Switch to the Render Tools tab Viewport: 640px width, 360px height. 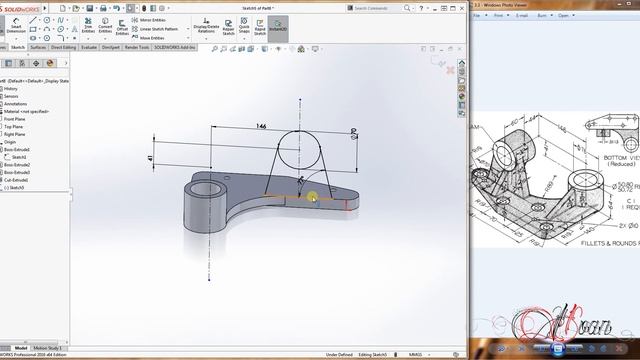(x=137, y=47)
